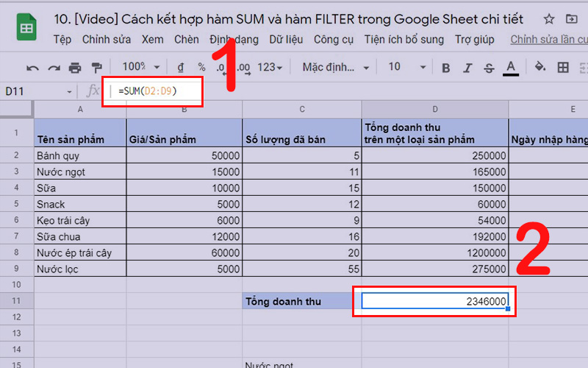Undo the last action
This screenshot has width=588, height=368.
[x=32, y=68]
